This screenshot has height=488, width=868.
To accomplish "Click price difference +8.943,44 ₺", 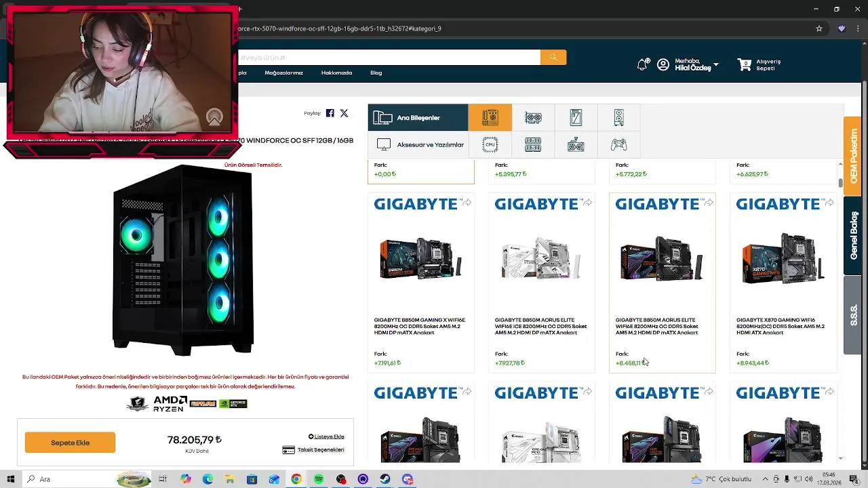I will coord(753,363).
